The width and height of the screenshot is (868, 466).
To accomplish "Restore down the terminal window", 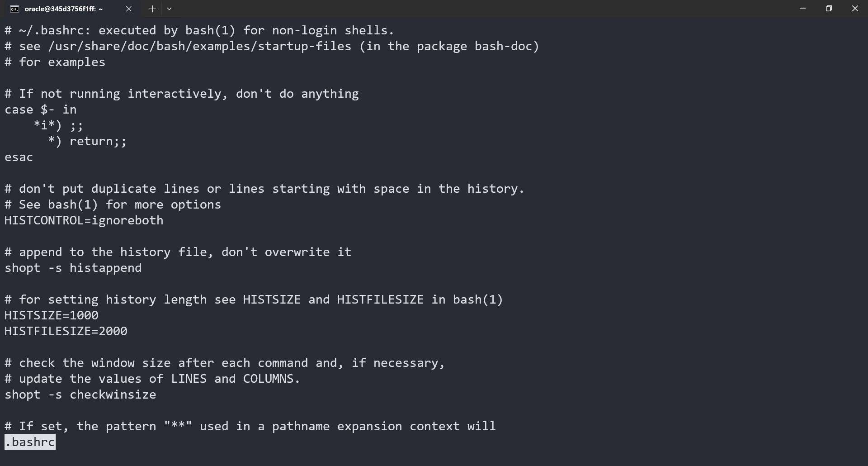I will [829, 9].
